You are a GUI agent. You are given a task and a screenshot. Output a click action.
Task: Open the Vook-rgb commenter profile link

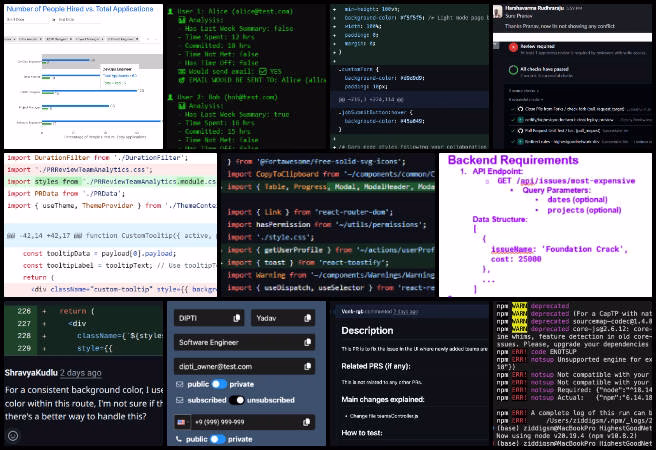[352, 312]
